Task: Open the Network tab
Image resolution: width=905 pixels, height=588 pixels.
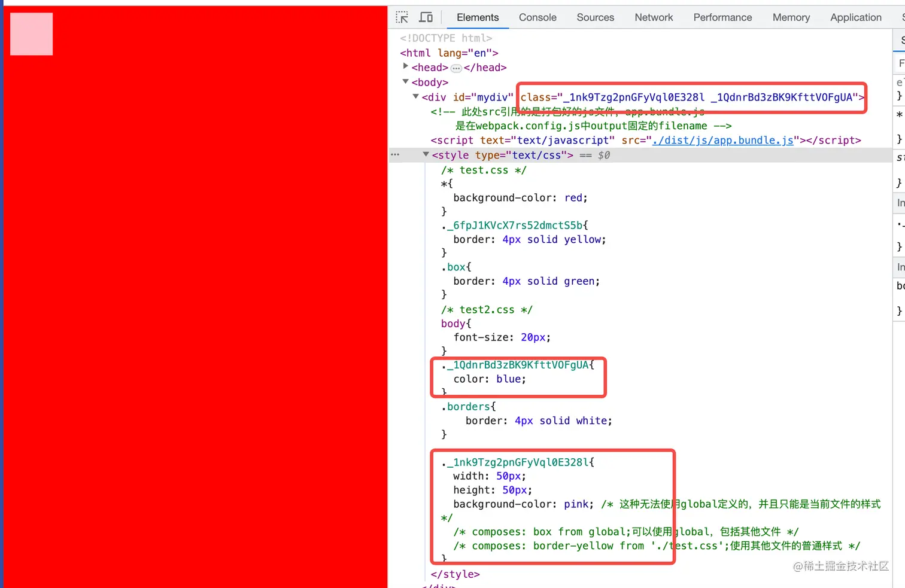Action: (654, 17)
